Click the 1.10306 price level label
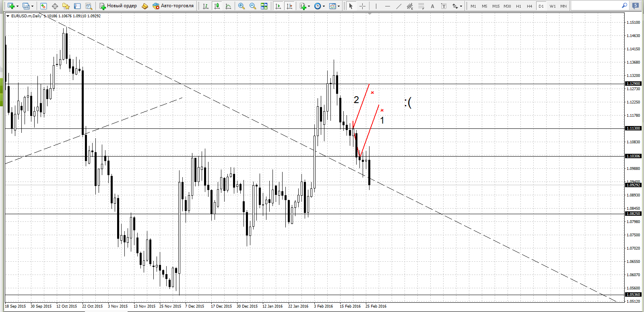 (633, 156)
